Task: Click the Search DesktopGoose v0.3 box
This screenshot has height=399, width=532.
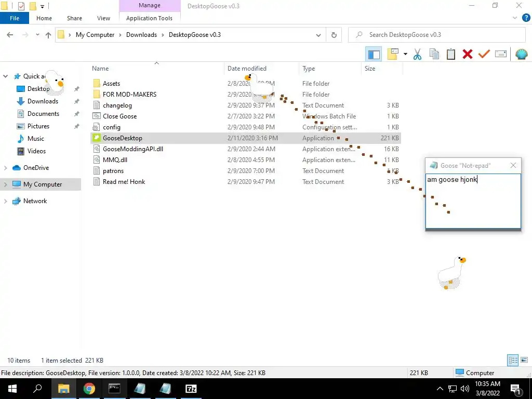Action: coord(437,35)
